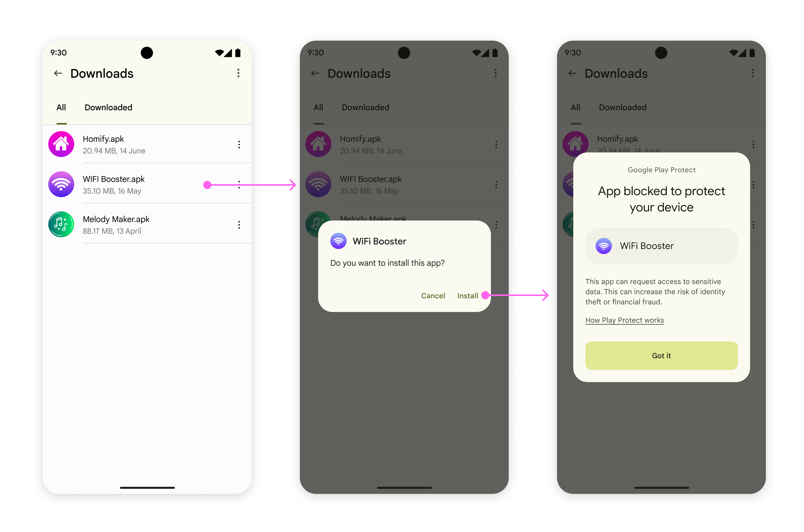Open How Play Protect works link
The width and height of the screenshot is (804, 532).
[625, 321]
